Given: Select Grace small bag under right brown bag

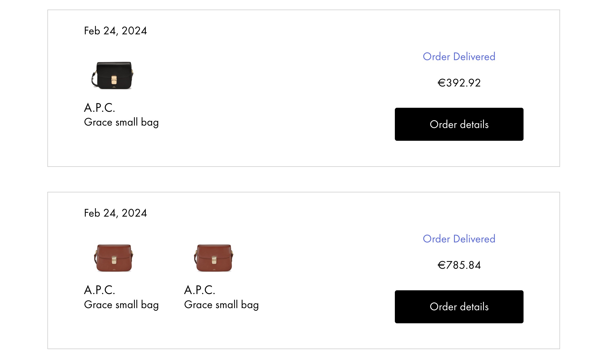Looking at the screenshot, I should click(x=221, y=305).
